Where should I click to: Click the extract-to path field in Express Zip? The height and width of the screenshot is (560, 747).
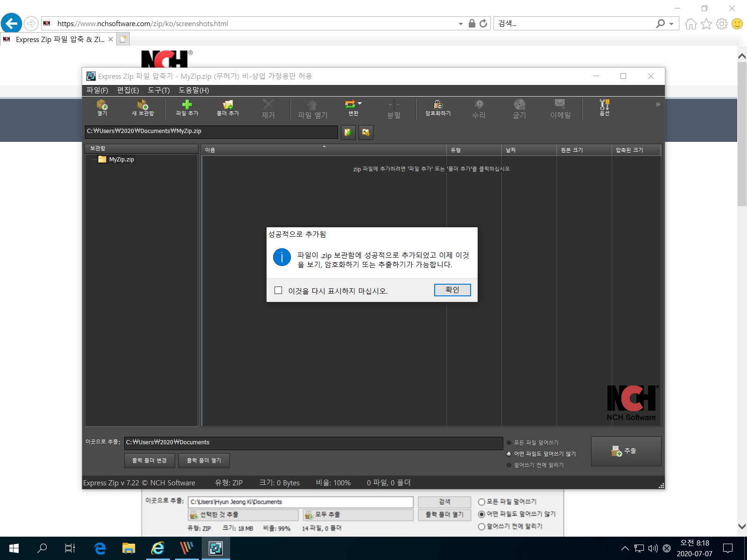pos(313,443)
